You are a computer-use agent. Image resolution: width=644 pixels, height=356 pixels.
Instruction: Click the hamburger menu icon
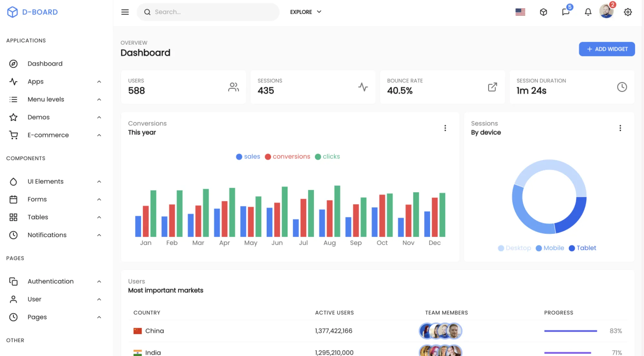pos(125,12)
